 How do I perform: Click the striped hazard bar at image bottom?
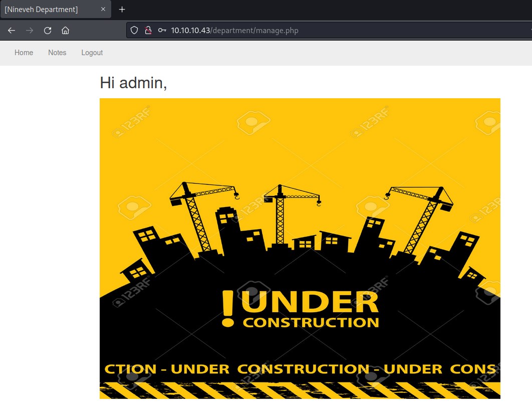click(x=300, y=390)
